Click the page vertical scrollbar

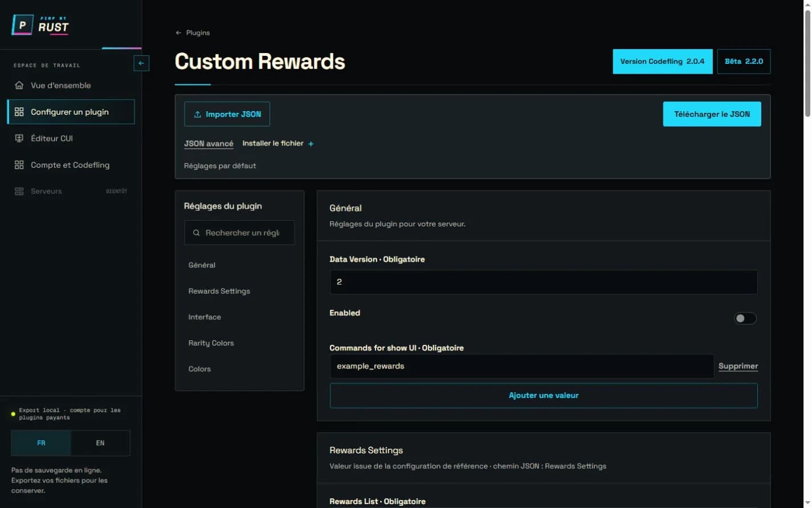coord(807,63)
